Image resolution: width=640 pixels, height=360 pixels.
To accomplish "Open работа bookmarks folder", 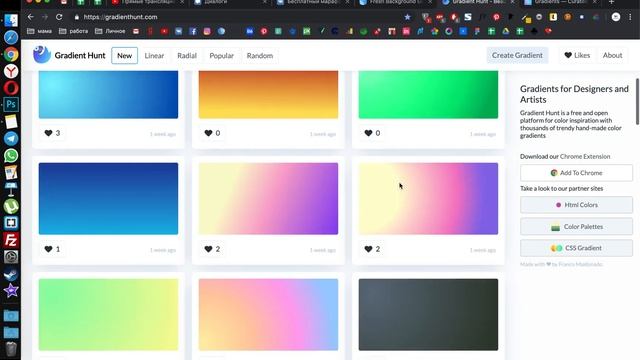I will click(x=73, y=31).
